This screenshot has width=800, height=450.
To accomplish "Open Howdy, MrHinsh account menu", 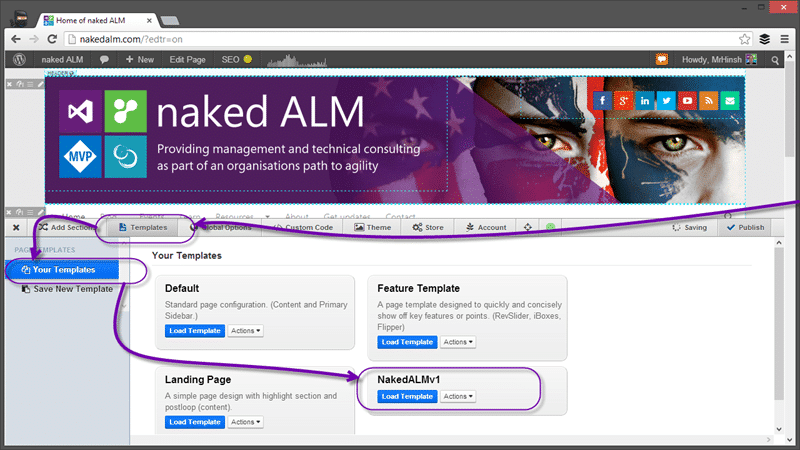I will (719, 60).
